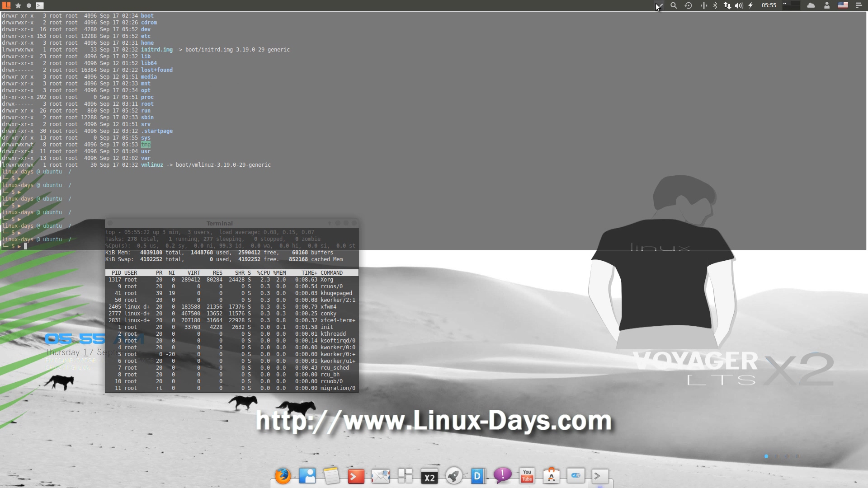Open the network up/down arrows indicator

(727, 5)
